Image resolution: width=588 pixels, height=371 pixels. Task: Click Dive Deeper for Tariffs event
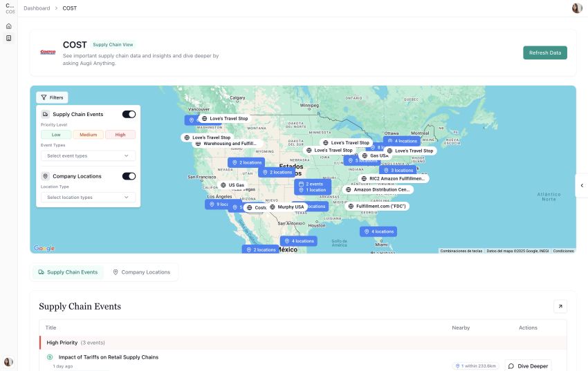529,365
